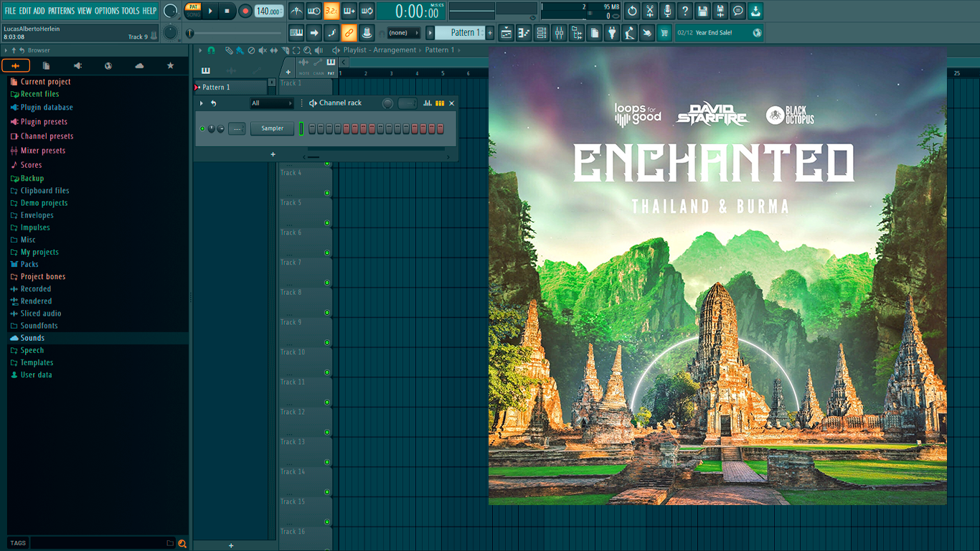Open the TOOLS menu
Image resolution: width=980 pixels, height=551 pixels.
(130, 11)
